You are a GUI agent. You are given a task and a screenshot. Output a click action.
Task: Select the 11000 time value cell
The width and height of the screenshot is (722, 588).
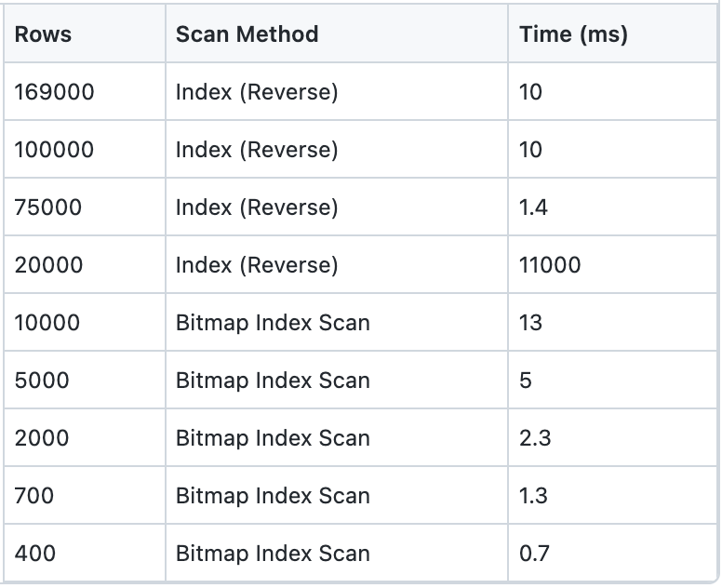pyautogui.click(x=613, y=264)
